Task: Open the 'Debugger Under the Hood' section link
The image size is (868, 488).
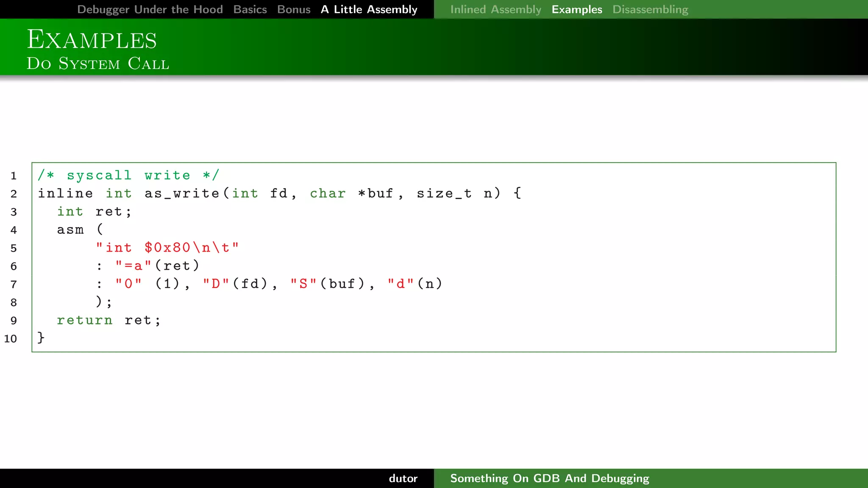Action: [x=150, y=9]
